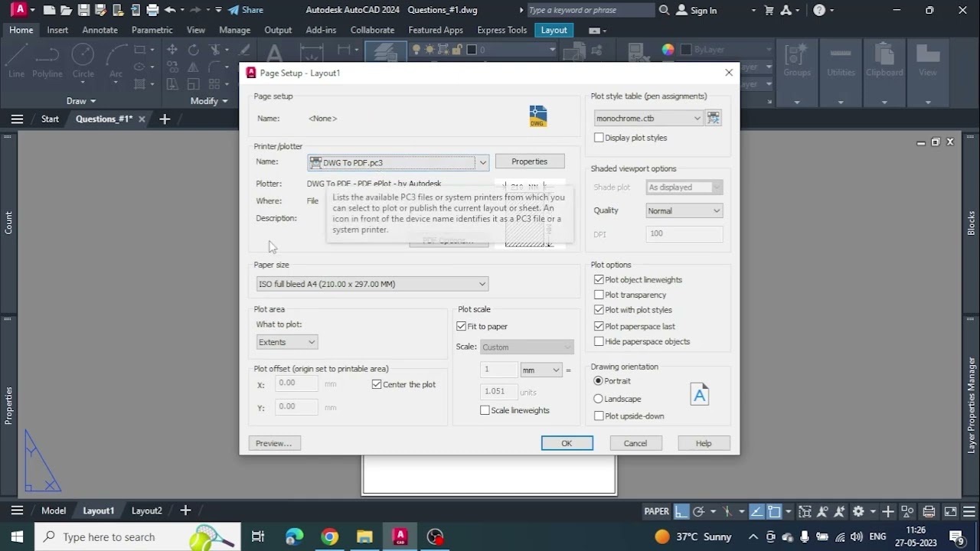Enable Plot transparency checkbox
The height and width of the screenshot is (551, 980).
pos(599,295)
